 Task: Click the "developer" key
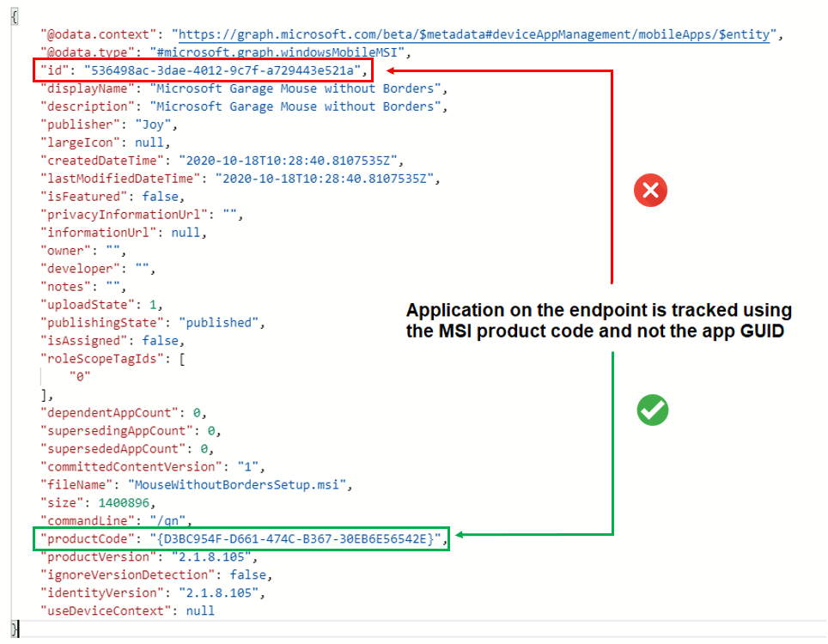80,269
